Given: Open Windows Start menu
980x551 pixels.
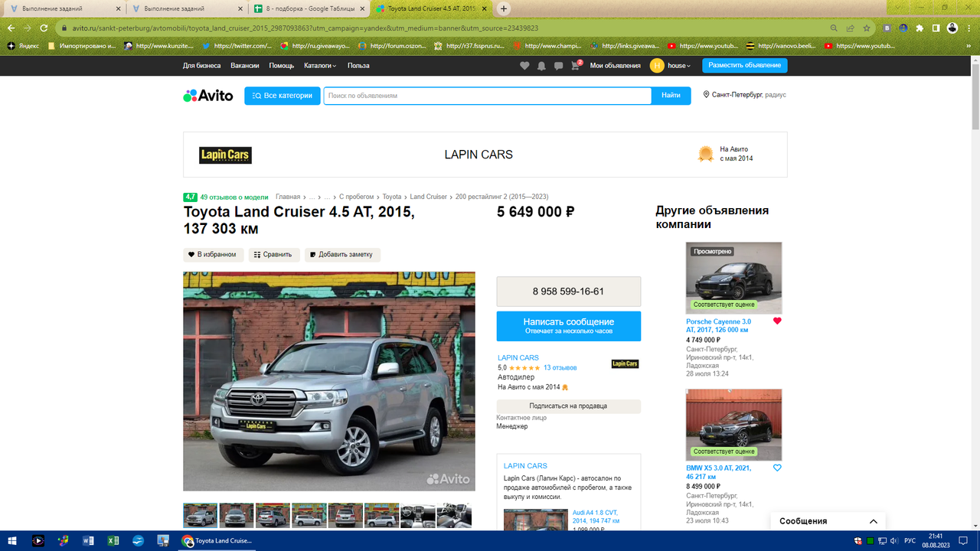Looking at the screenshot, I should point(12,540).
